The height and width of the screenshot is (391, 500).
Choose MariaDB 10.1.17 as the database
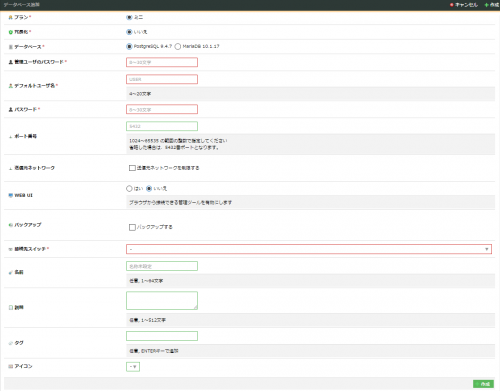coord(178,46)
